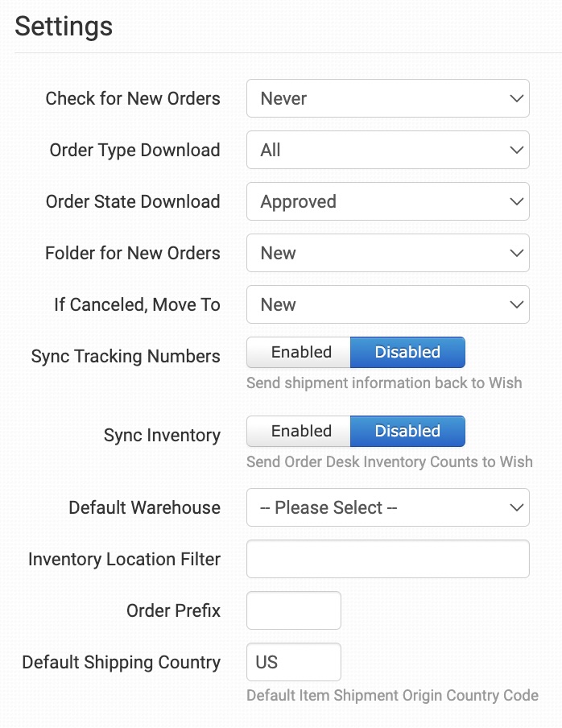The height and width of the screenshot is (728, 562).
Task: Expand the Order Type Download dropdown
Action: [x=386, y=150]
